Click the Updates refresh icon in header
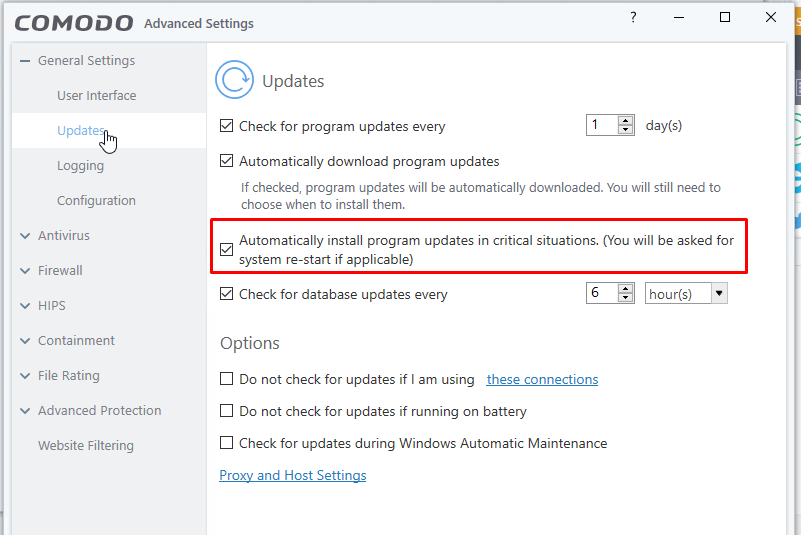Screen dimensions: 801x535 click(236, 79)
